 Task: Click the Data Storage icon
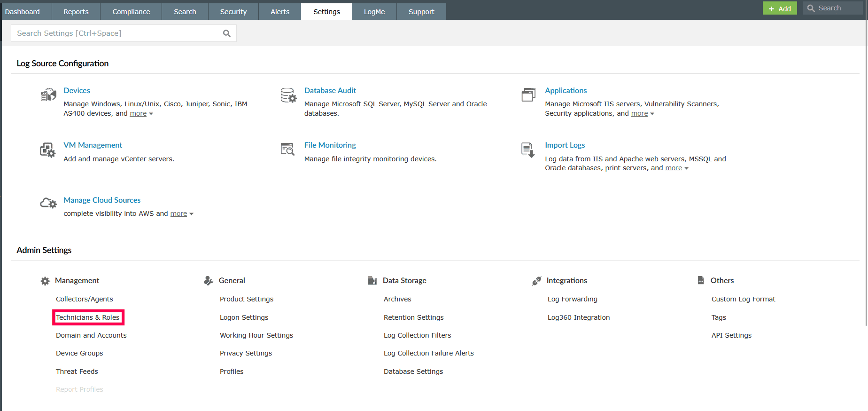[x=372, y=281]
